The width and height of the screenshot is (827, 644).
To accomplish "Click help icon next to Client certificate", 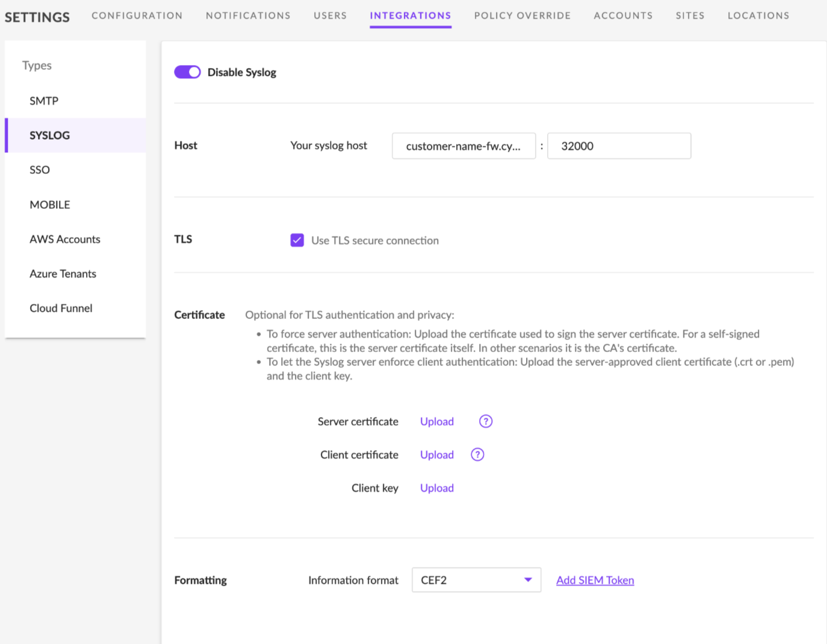I will [x=477, y=454].
